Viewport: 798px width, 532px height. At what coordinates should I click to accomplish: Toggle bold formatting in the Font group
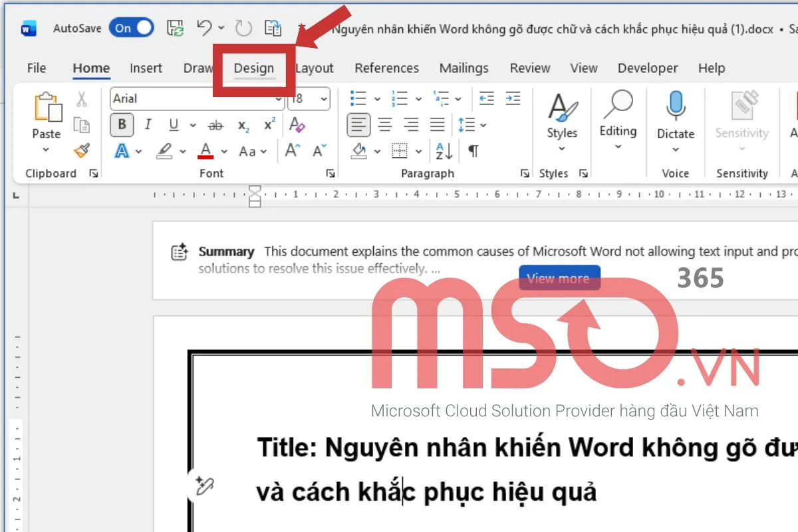pos(122,125)
